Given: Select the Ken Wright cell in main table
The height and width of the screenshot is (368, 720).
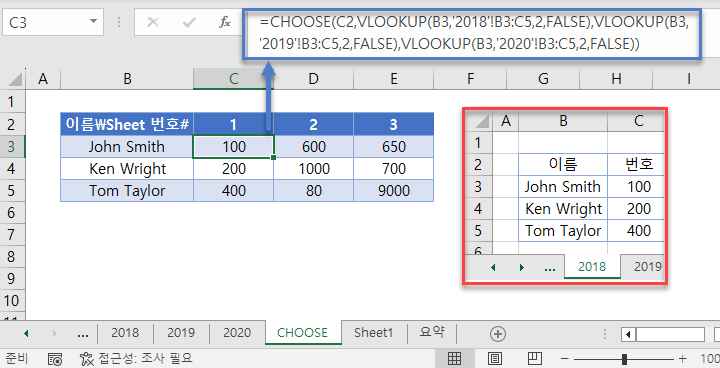Looking at the screenshot, I should coord(127,169).
